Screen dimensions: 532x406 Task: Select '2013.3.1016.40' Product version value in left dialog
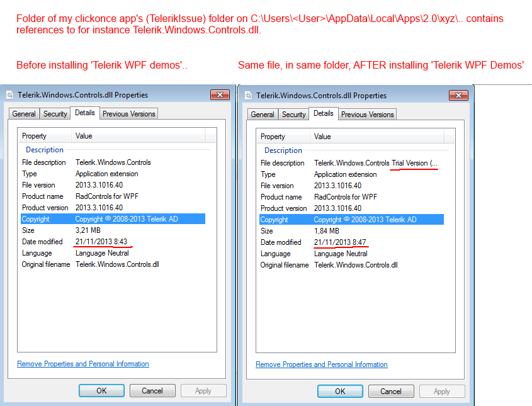click(99, 208)
